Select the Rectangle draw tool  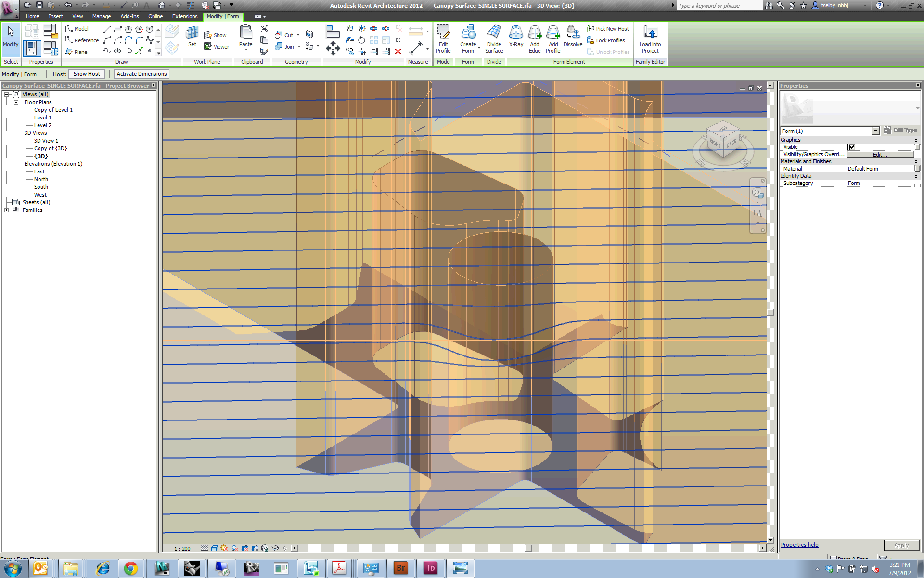(x=118, y=29)
